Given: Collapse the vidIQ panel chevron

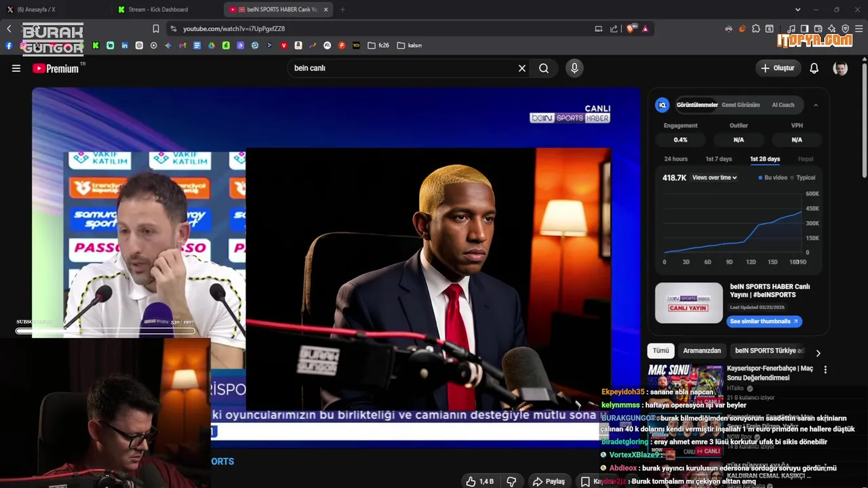Looking at the screenshot, I should click(816, 105).
